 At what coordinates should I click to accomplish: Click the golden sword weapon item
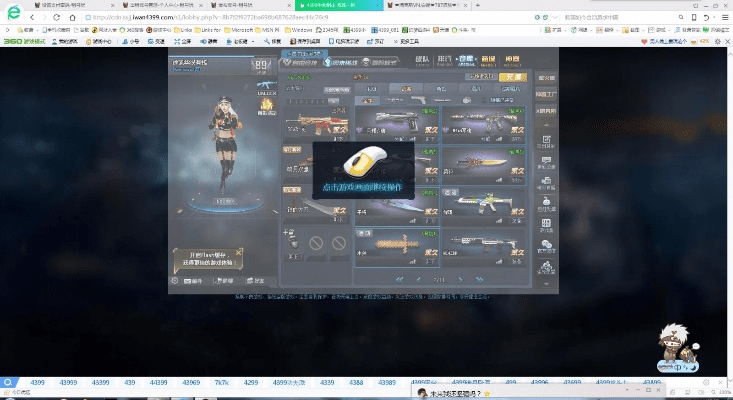(x=482, y=164)
